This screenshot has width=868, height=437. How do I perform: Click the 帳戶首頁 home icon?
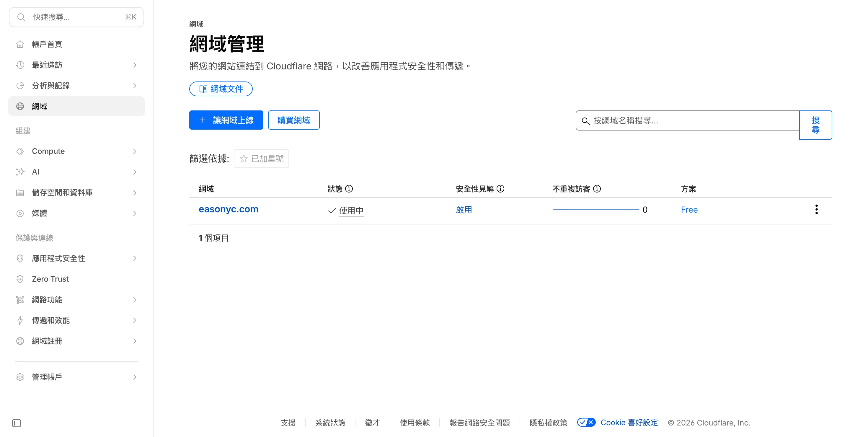(x=20, y=44)
